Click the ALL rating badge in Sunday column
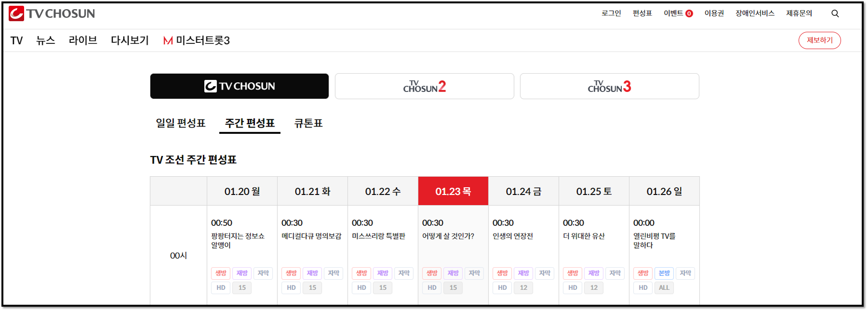This screenshot has width=868, height=311. click(664, 287)
